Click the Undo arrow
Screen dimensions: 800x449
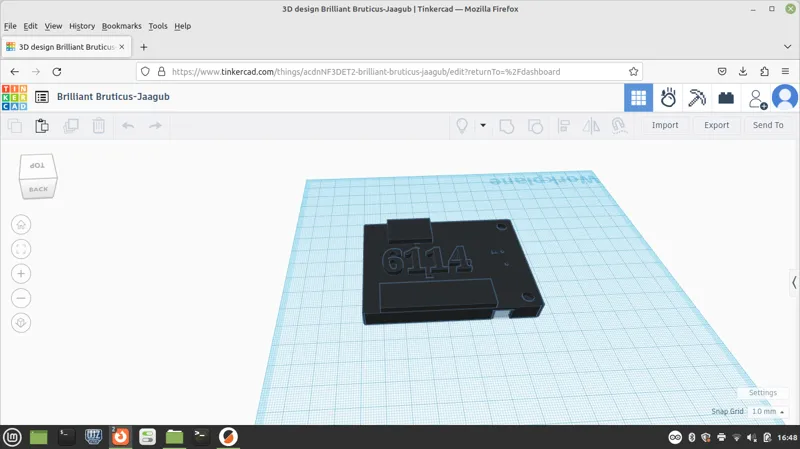[128, 126]
